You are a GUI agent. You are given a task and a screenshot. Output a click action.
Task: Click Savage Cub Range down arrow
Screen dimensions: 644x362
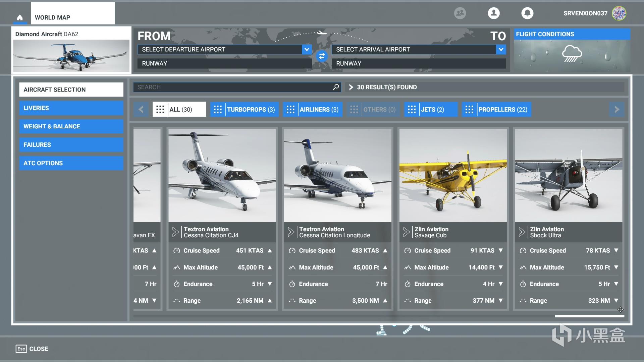pyautogui.click(x=500, y=301)
